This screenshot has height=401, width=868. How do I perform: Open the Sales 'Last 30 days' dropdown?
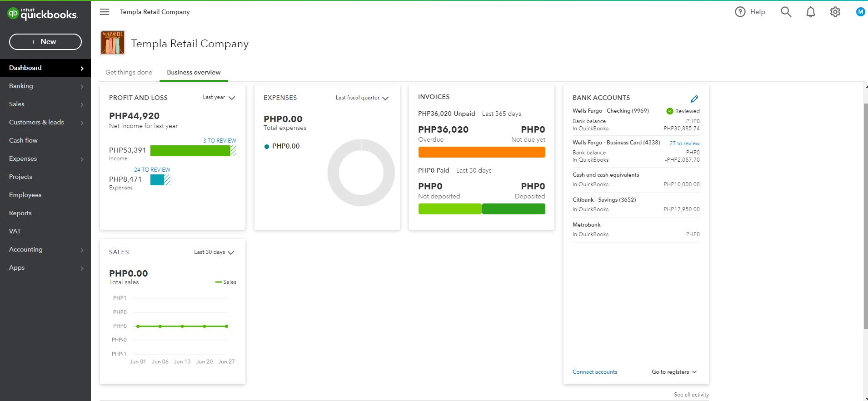pos(214,252)
